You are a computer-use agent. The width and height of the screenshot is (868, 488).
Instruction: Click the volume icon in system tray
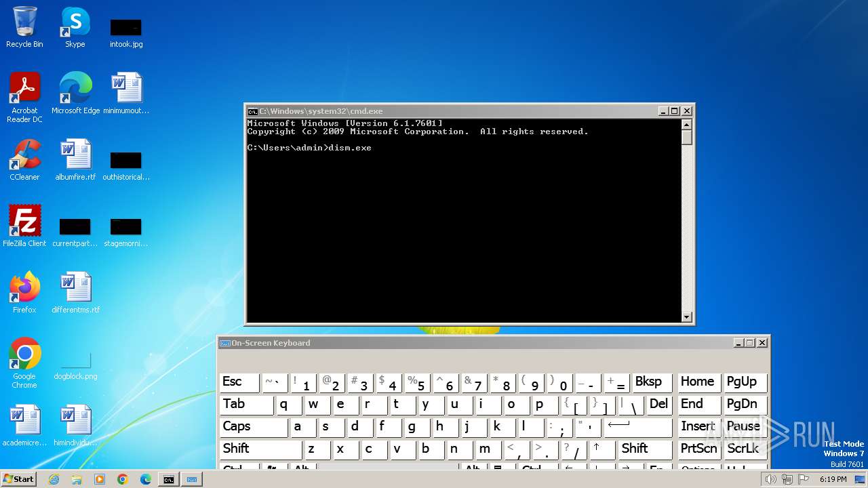(x=770, y=479)
